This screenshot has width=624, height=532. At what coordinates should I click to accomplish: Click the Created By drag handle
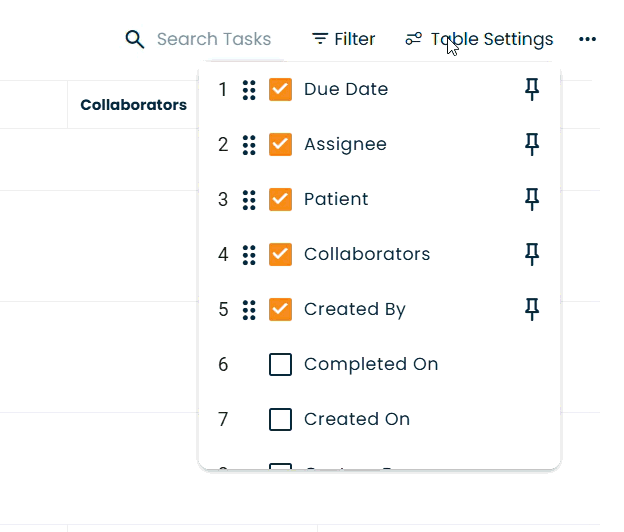click(249, 310)
